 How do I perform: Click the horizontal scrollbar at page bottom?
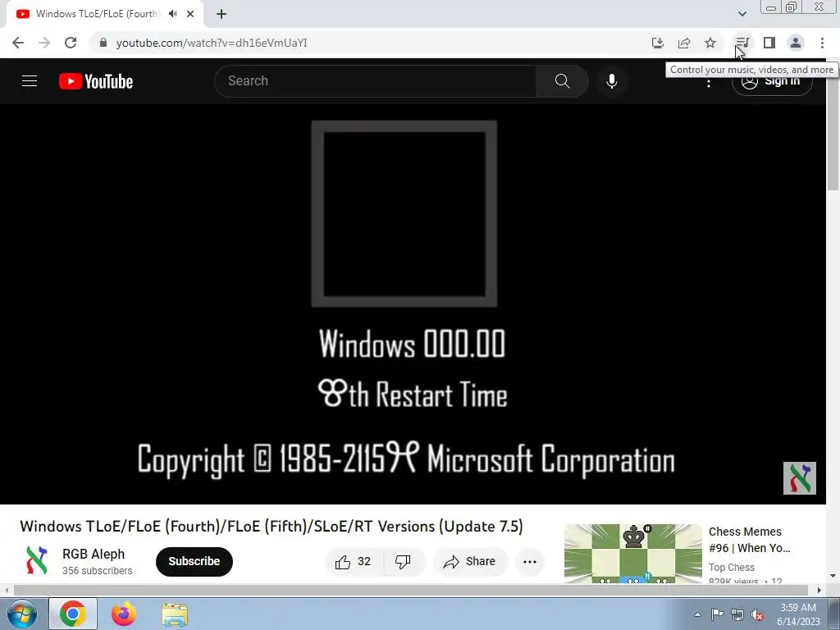(410, 591)
